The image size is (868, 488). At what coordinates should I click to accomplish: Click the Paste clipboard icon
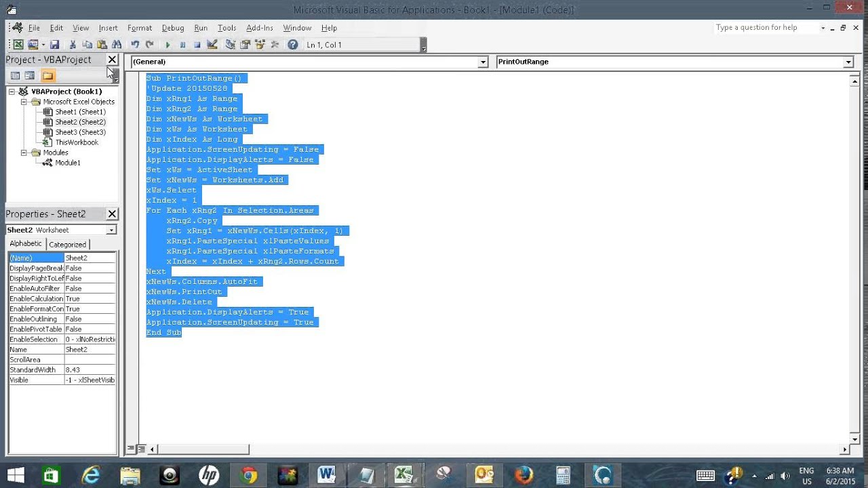click(102, 45)
